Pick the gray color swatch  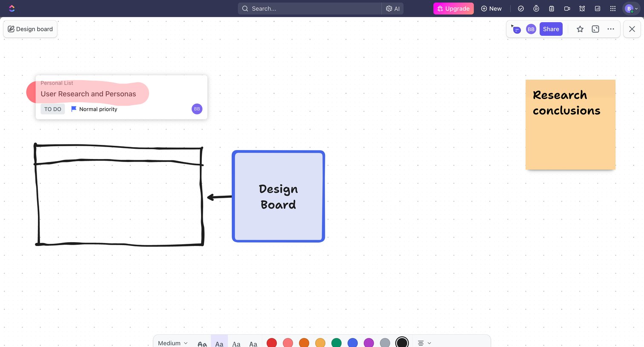click(x=385, y=343)
